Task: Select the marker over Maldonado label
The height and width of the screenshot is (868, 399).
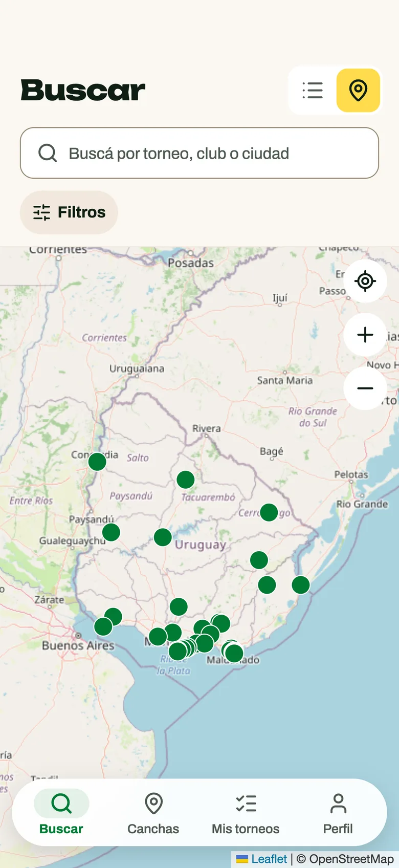Action: click(234, 654)
